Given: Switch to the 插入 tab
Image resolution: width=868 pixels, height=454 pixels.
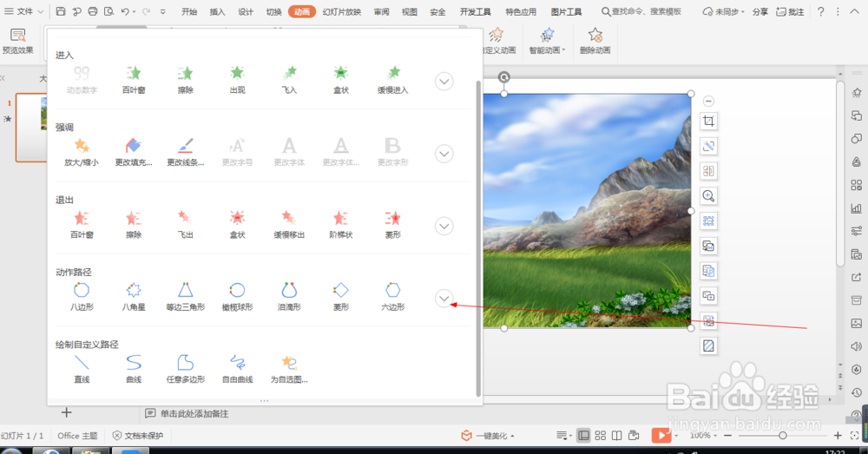Looking at the screenshot, I should [x=218, y=11].
